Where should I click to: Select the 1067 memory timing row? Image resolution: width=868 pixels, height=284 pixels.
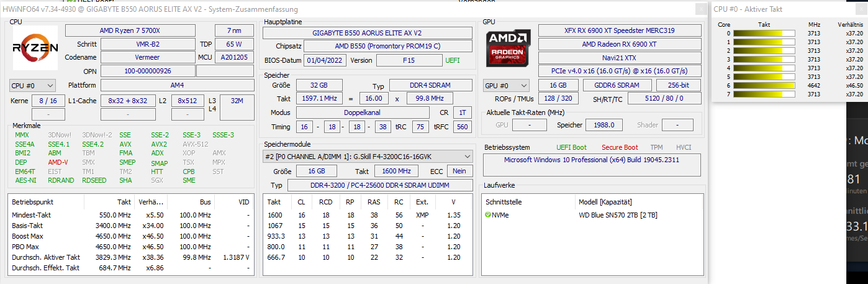pyautogui.click(x=366, y=226)
